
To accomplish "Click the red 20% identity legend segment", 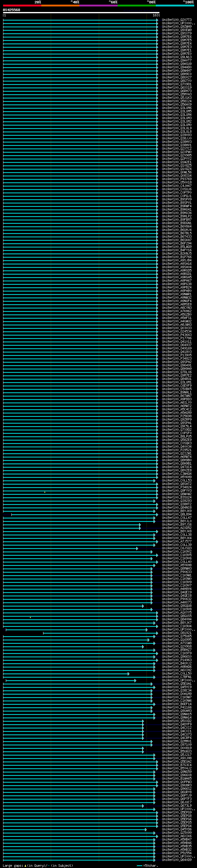I will [x=22, y=6].
